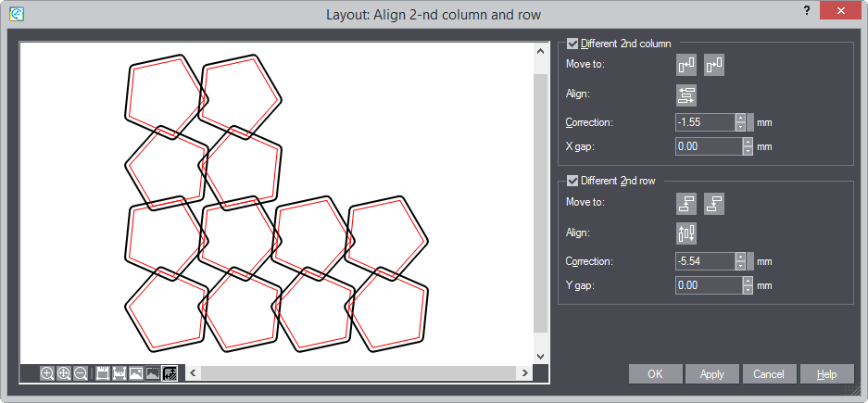Image resolution: width=868 pixels, height=403 pixels.
Task: Decrease column Correction value with down arrow
Action: coord(740,127)
